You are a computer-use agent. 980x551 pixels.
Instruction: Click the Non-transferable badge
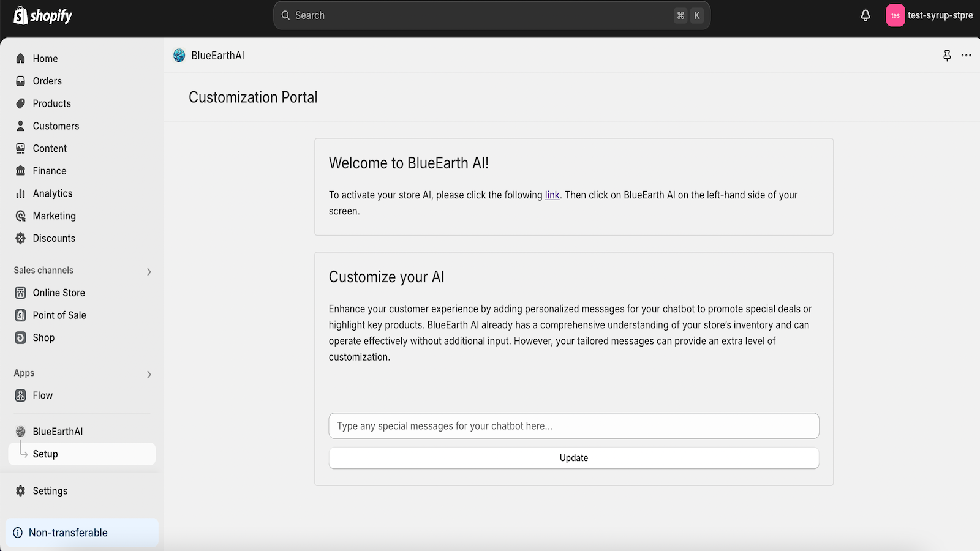[82, 533]
